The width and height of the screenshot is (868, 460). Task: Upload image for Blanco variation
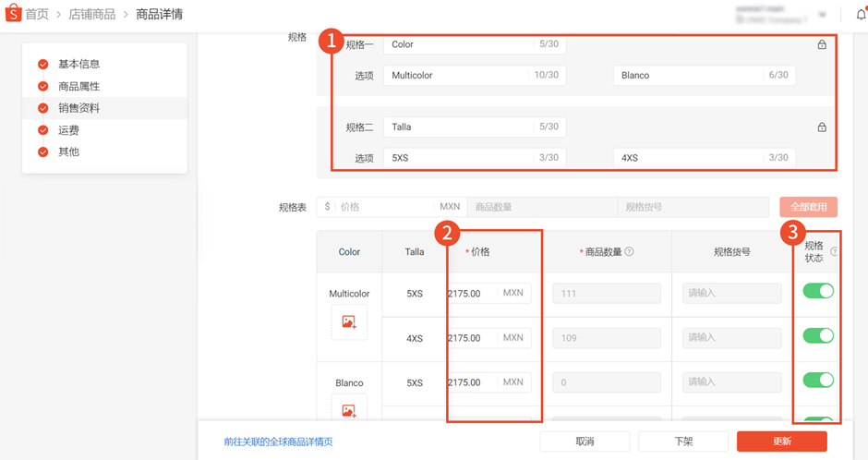point(349,408)
